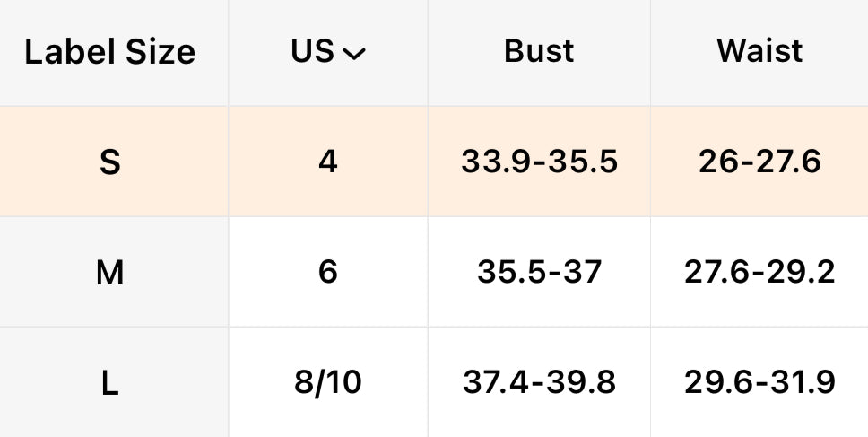Click waist value 26-27.6
This screenshot has width=868, height=437.
[759, 162]
